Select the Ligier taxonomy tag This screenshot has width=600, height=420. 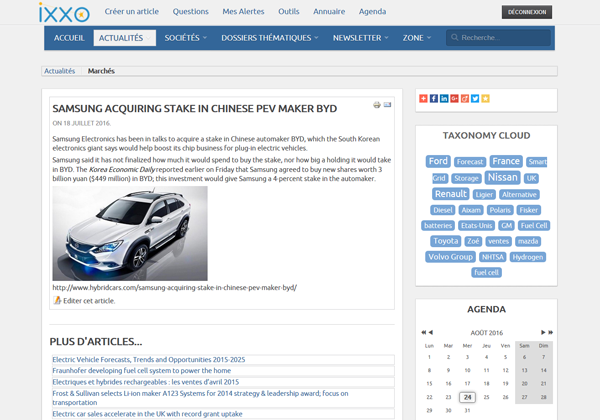pos(484,195)
